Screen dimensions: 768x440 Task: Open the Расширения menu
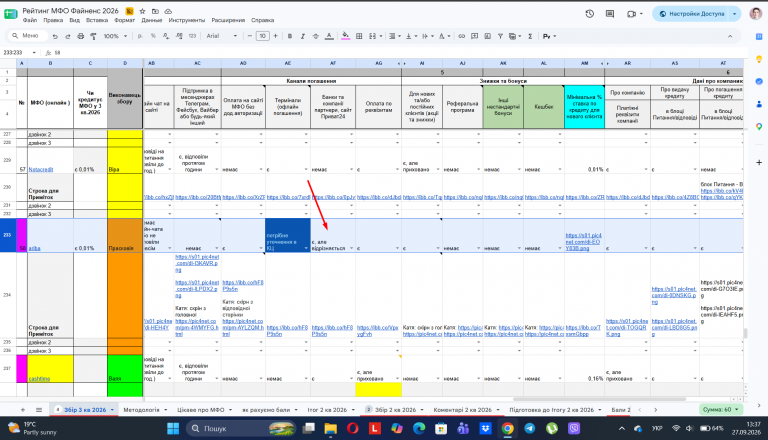[x=228, y=21]
